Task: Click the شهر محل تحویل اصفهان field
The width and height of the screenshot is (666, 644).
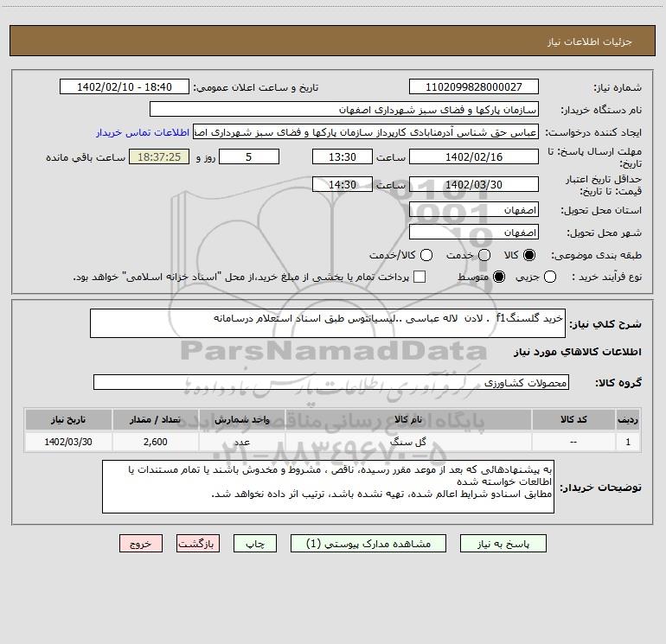Action: [474, 233]
